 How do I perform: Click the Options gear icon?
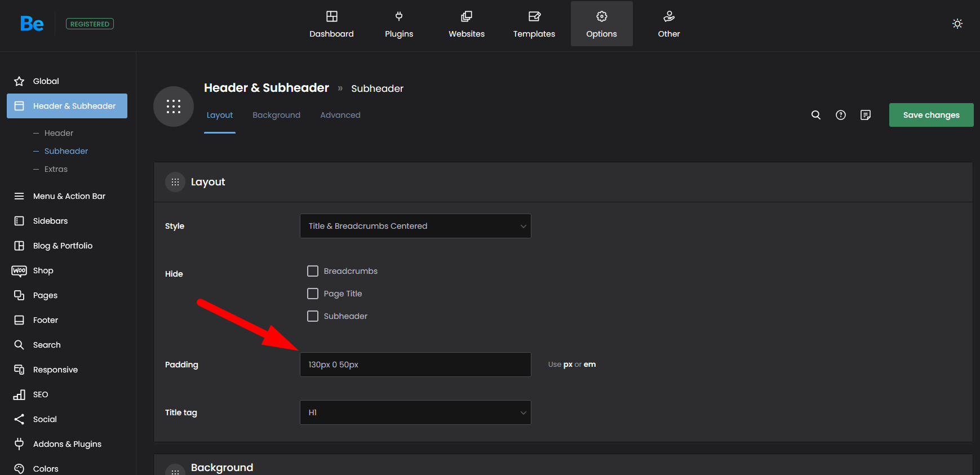click(602, 16)
